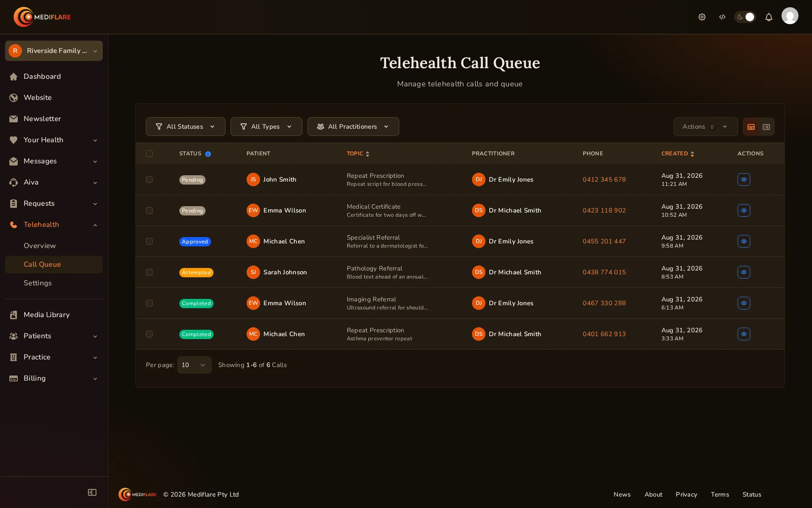
Task: Click the developer code icon in header
Action: (x=722, y=17)
